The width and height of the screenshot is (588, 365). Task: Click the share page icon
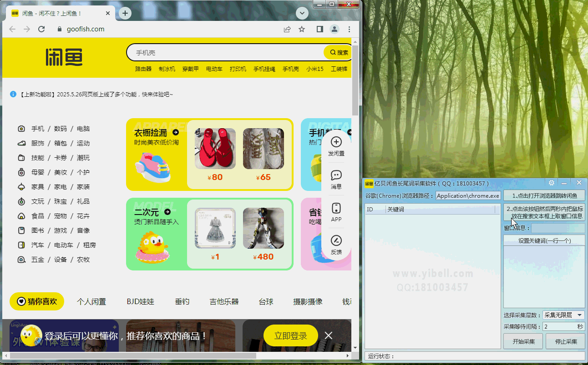pyautogui.click(x=287, y=29)
